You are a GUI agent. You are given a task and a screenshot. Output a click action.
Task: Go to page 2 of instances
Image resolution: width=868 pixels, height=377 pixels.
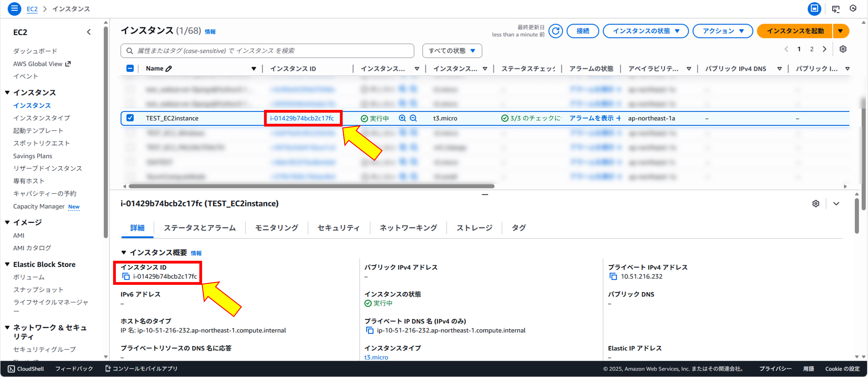click(x=812, y=49)
